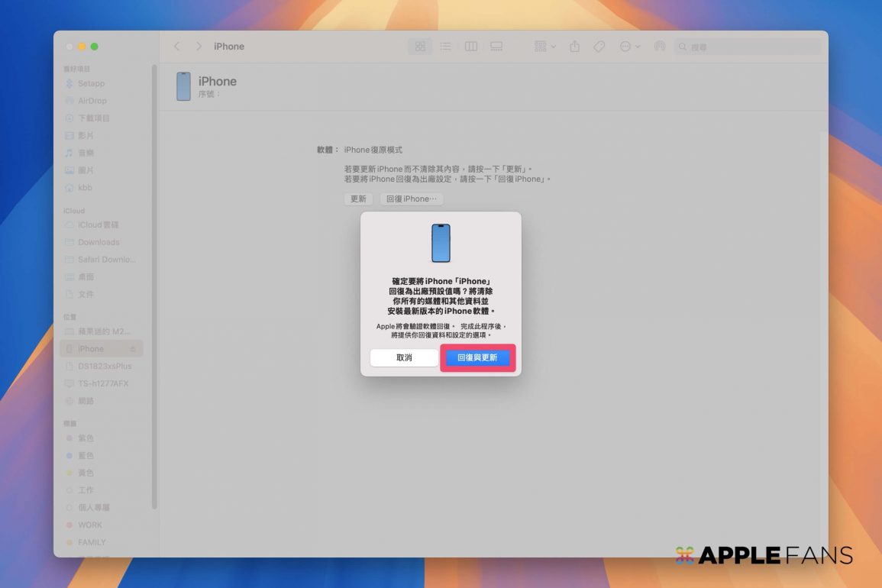Click the blue 回復與更新 button
The height and width of the screenshot is (588, 882).
click(477, 357)
